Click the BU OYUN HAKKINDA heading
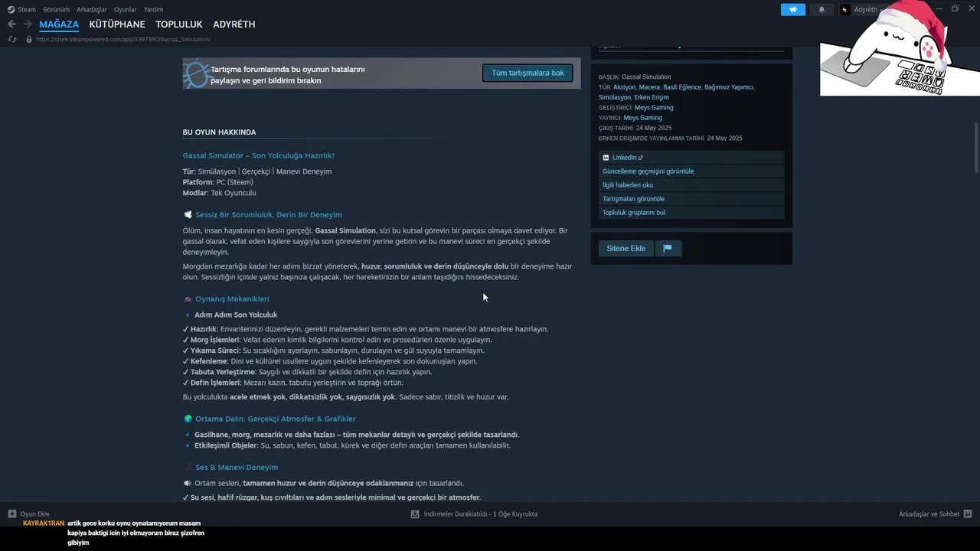 click(x=219, y=132)
